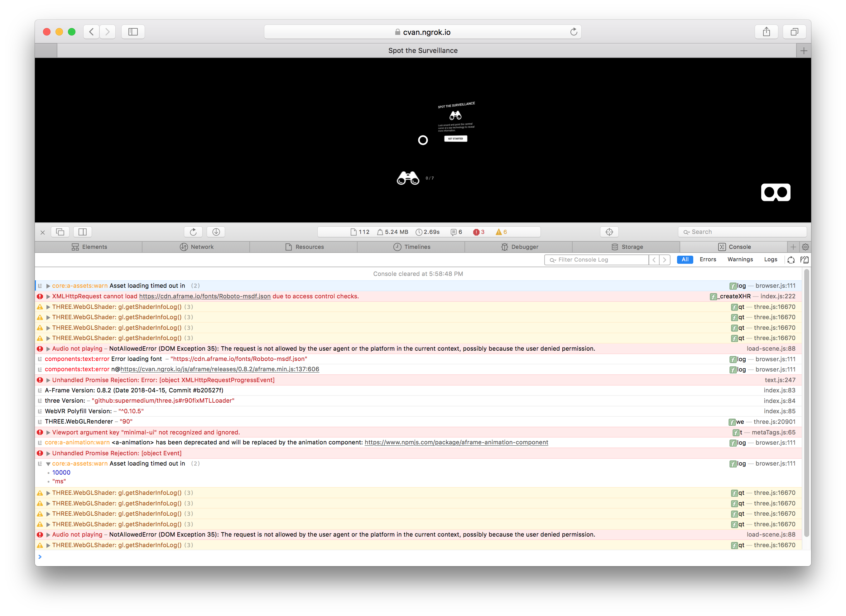Click the inspector reload page icon

pos(193,232)
